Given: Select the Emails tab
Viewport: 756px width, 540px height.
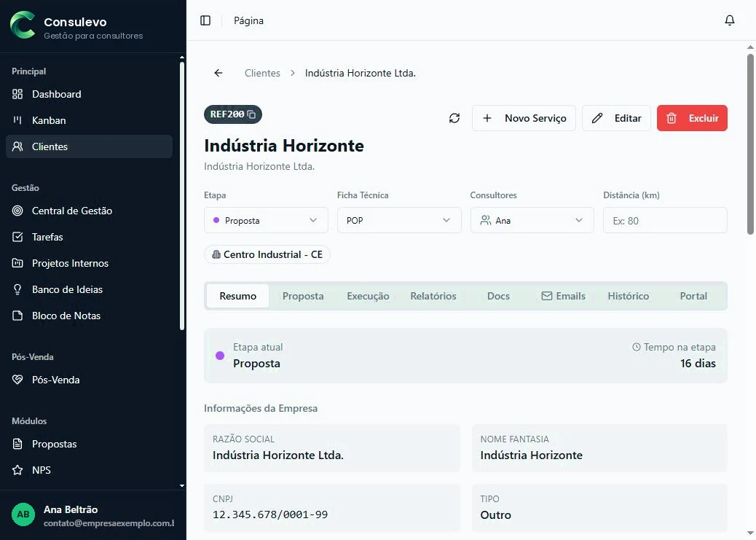Looking at the screenshot, I should pos(563,297).
